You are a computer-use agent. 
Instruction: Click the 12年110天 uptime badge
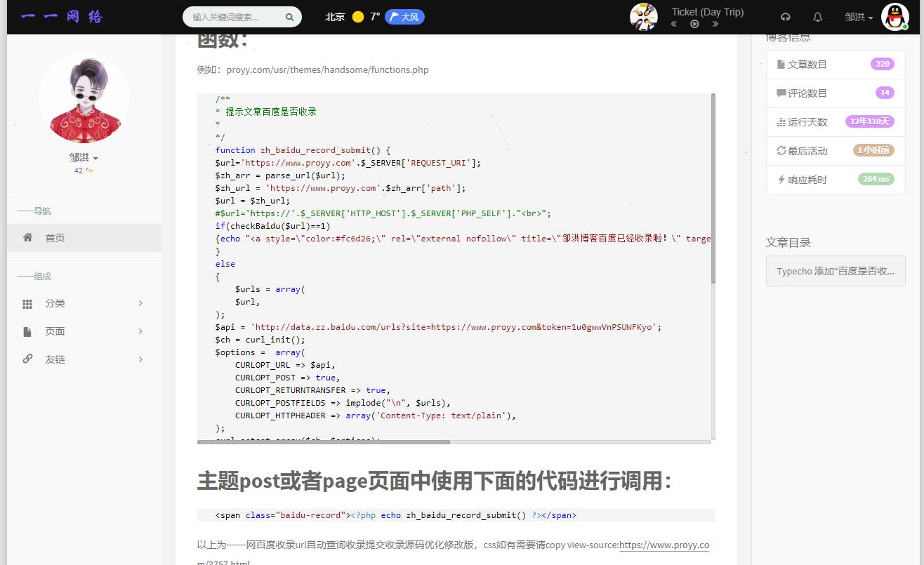(869, 121)
